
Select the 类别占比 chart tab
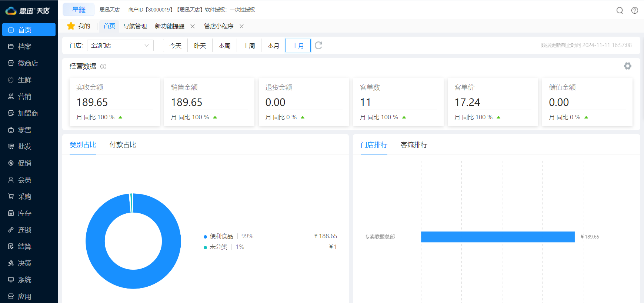(83, 145)
